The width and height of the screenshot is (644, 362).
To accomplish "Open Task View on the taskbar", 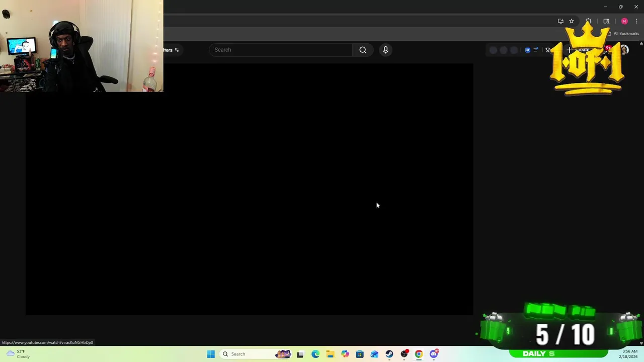I will pos(300,354).
